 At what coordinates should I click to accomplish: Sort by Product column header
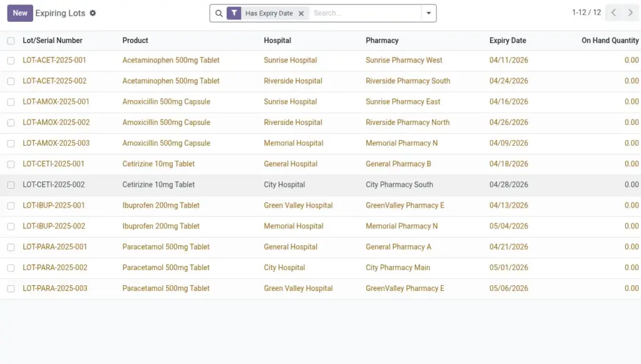click(x=135, y=41)
